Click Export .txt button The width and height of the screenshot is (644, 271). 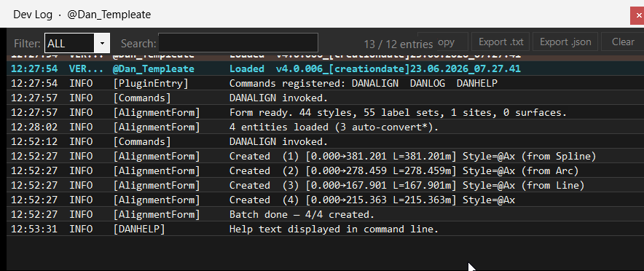501,42
